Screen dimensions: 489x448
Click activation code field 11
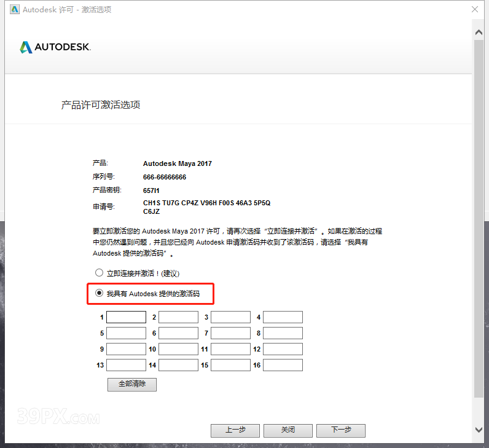(x=230, y=349)
